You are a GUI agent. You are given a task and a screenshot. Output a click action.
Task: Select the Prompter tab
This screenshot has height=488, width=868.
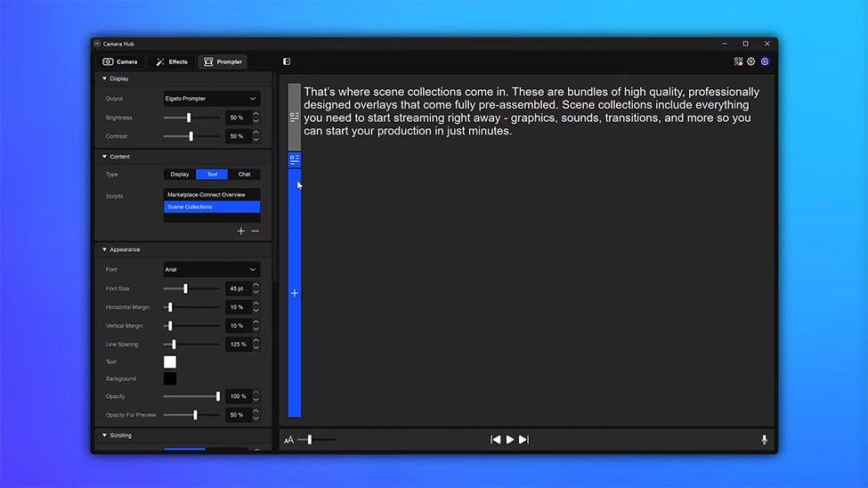click(223, 61)
